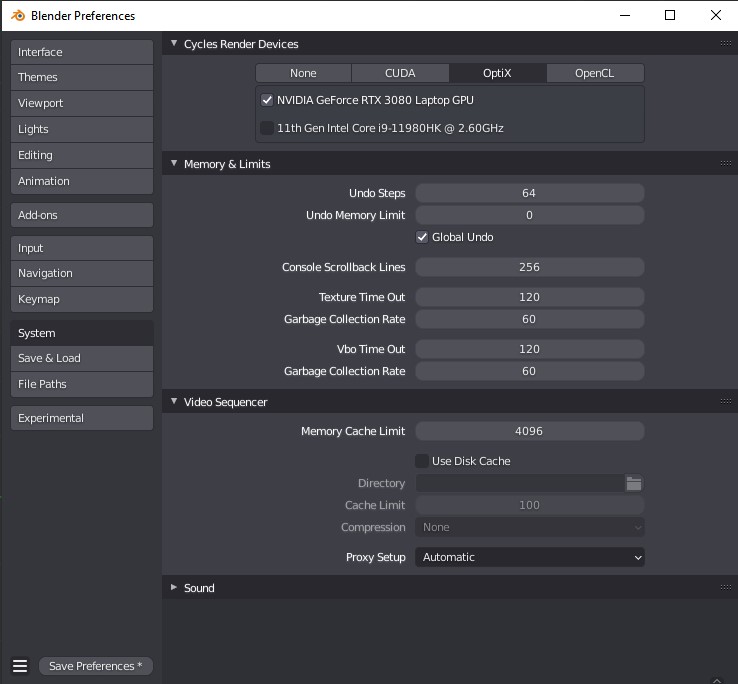
Task: Close the Blender Preferences window
Action: tap(715, 16)
